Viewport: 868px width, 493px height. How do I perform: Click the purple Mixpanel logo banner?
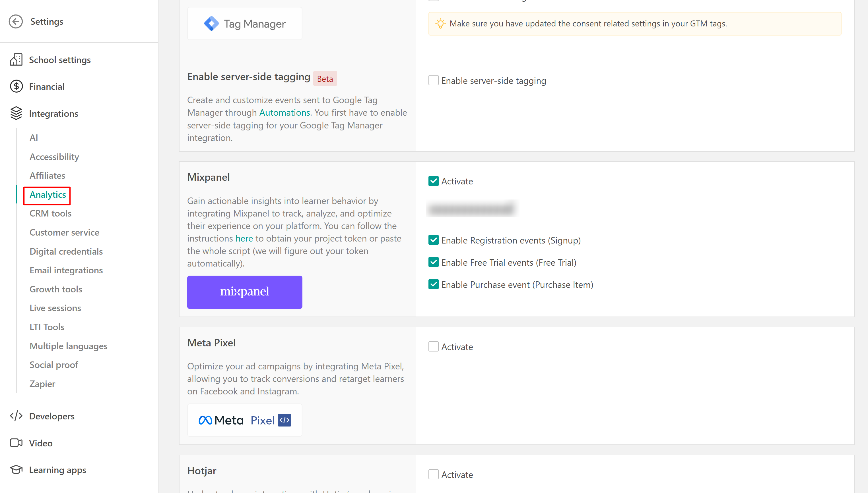click(244, 292)
